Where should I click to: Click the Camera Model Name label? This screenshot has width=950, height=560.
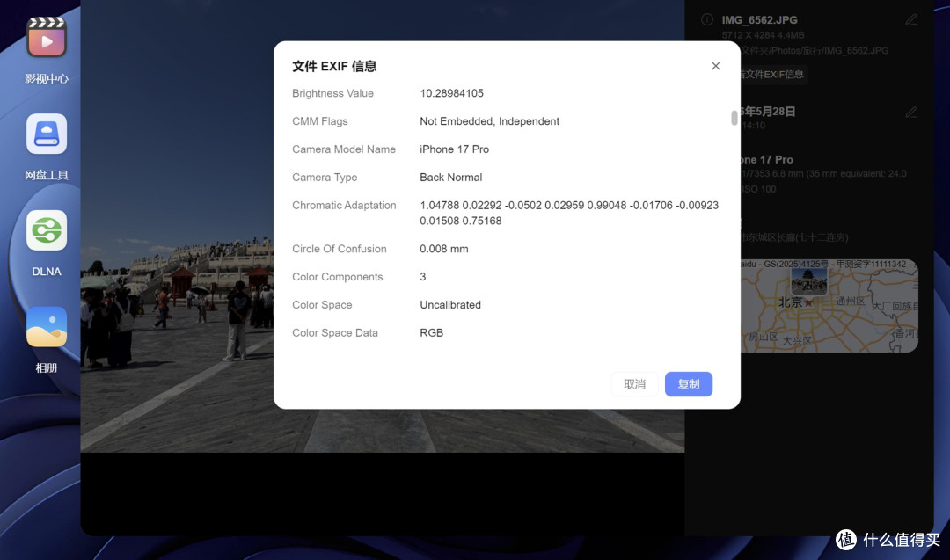[344, 149]
